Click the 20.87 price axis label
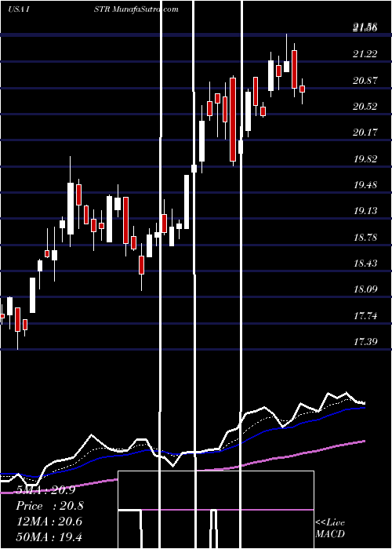392x549 pixels. [x=365, y=81]
